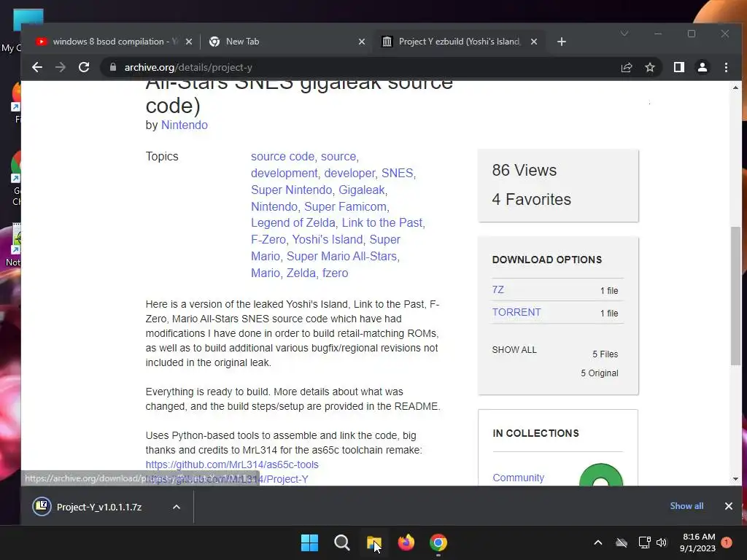Click the '4 Favorites' statistic

(531, 200)
